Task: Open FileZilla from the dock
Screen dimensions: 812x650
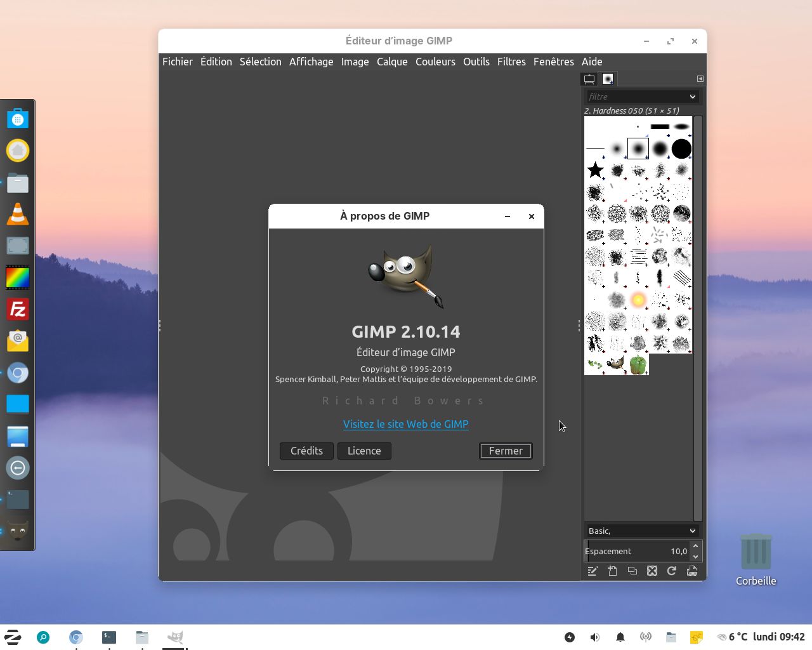Action: pos(18,310)
